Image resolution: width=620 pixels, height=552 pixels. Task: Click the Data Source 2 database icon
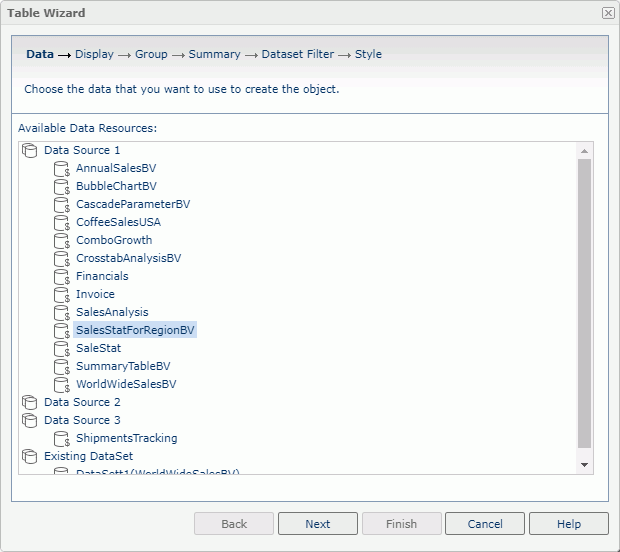click(29, 402)
